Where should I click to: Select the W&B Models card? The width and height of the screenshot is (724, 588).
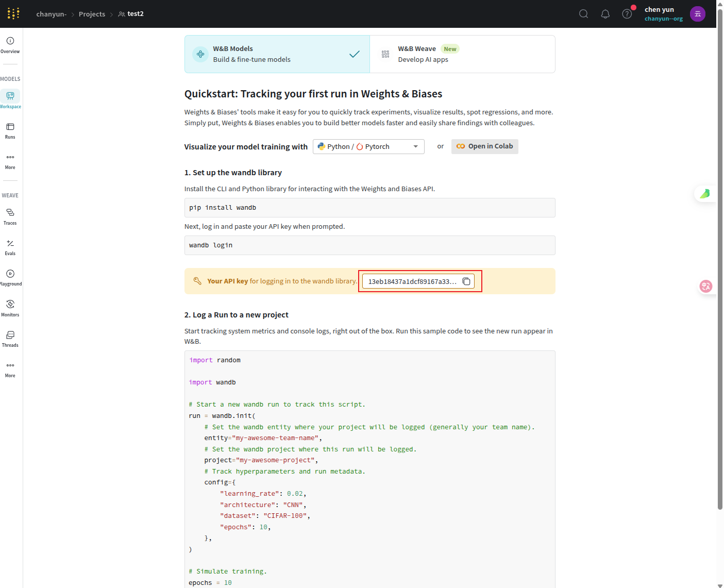tap(277, 54)
